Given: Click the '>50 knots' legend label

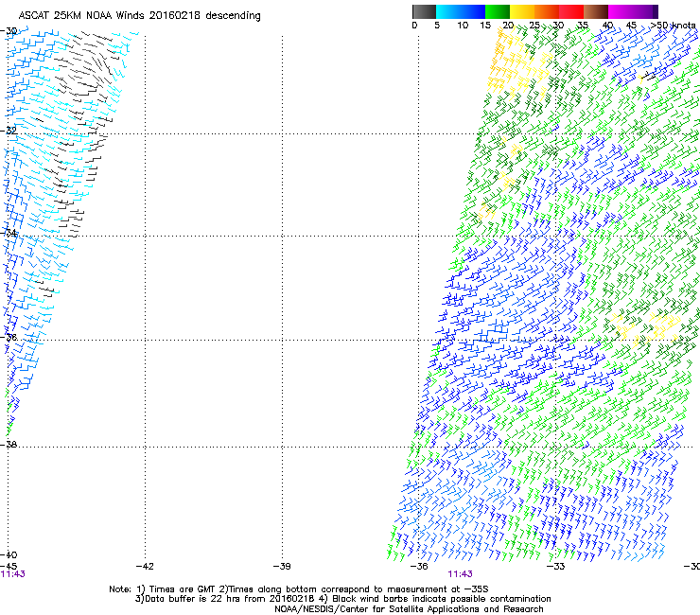Looking at the screenshot, I should (x=673, y=26).
